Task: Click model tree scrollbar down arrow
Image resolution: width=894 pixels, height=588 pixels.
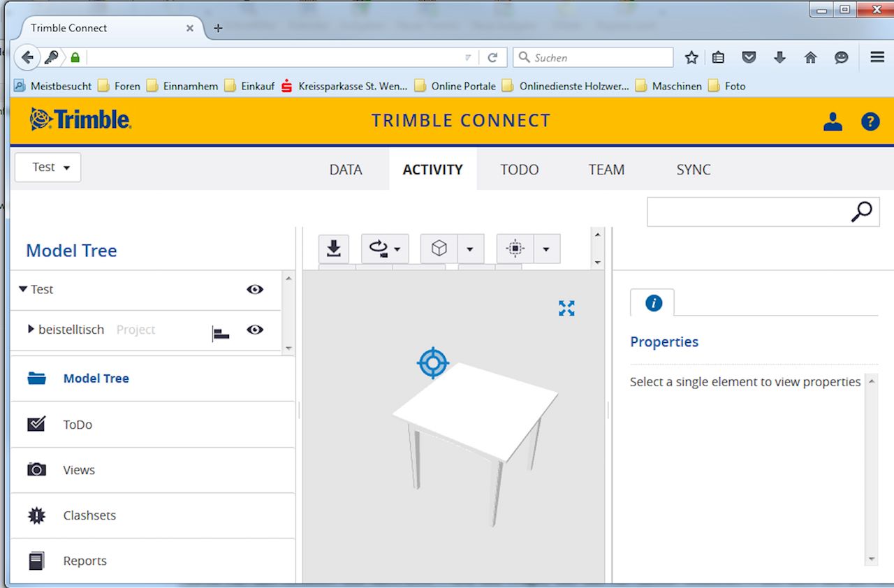Action: pos(288,348)
